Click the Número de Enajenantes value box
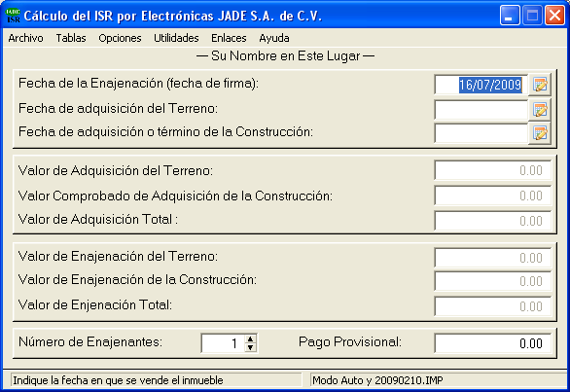The width and height of the screenshot is (570, 392). tap(223, 343)
